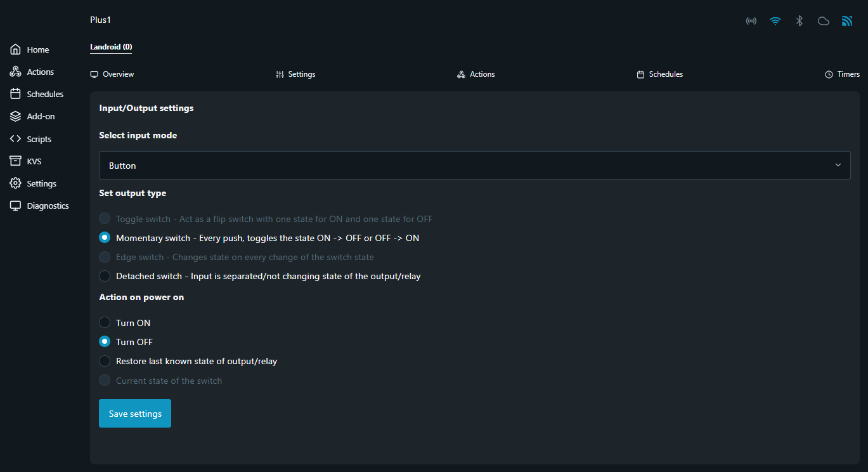868x472 pixels.
Task: Select Turn ON power-on action
Action: tap(105, 323)
